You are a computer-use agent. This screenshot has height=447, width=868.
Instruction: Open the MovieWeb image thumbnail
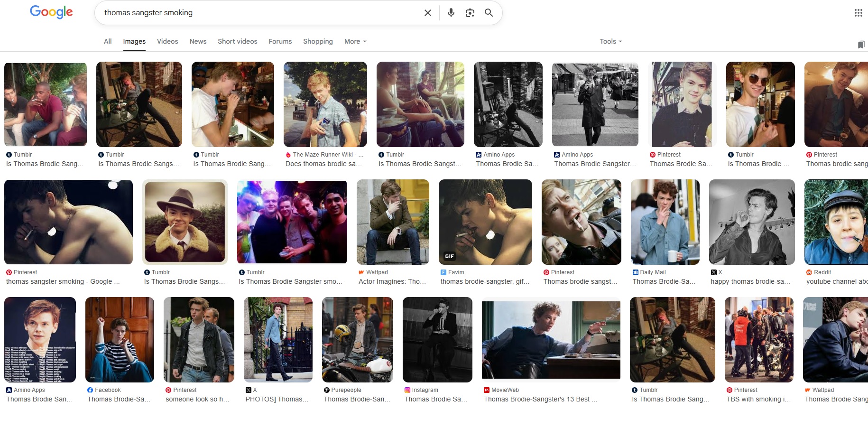point(551,340)
